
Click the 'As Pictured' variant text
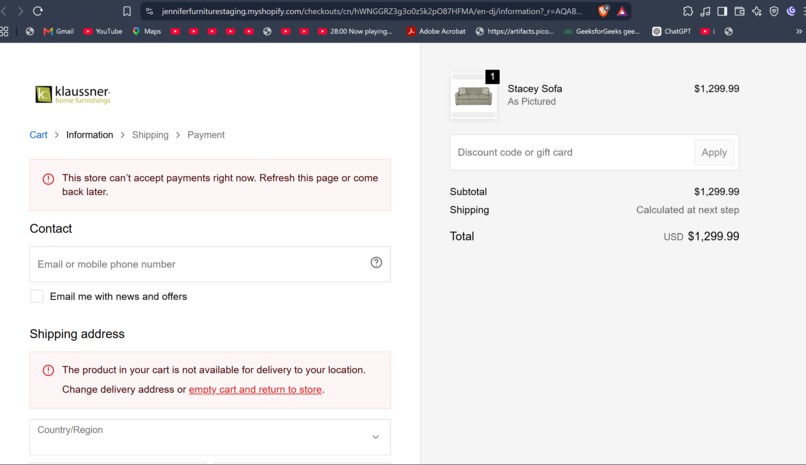tap(532, 101)
